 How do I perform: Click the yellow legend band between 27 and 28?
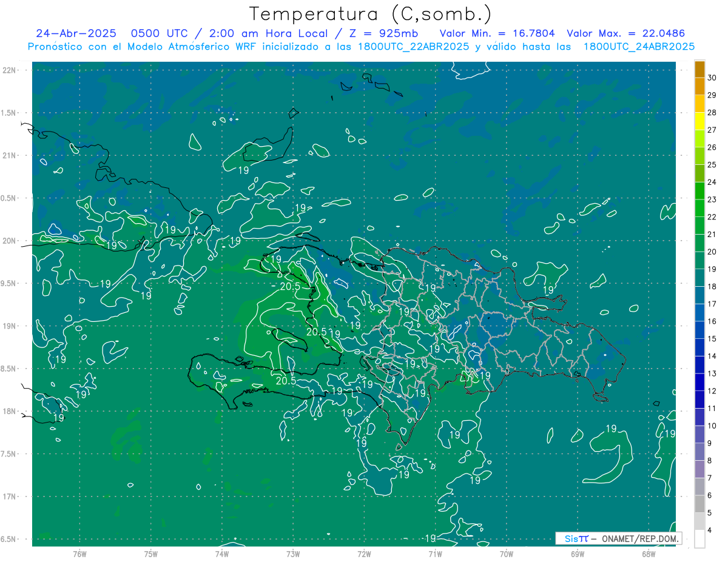699,121
